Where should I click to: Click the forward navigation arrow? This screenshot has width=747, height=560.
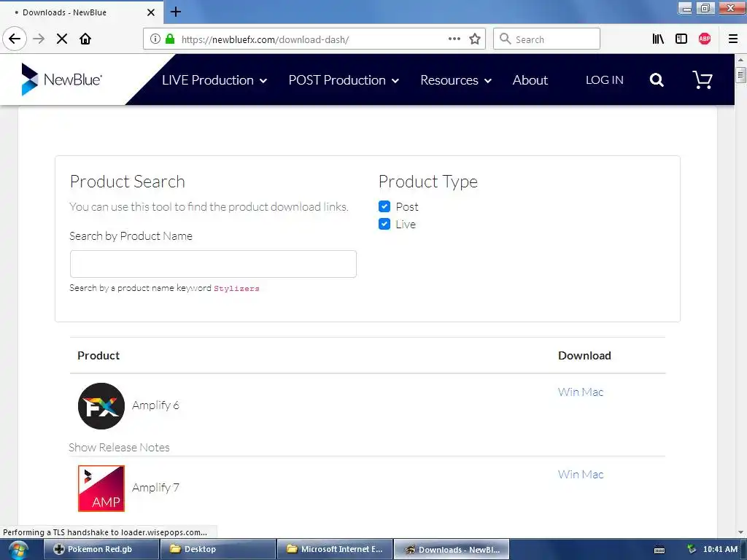point(39,39)
